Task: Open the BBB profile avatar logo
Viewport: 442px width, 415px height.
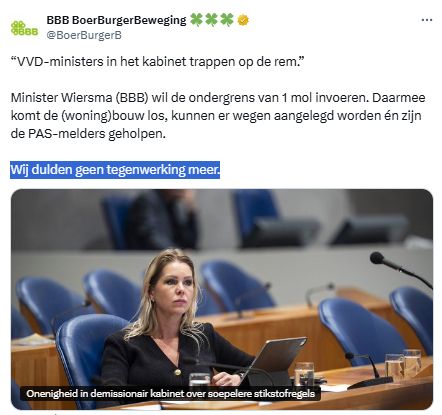Action: coord(24,28)
